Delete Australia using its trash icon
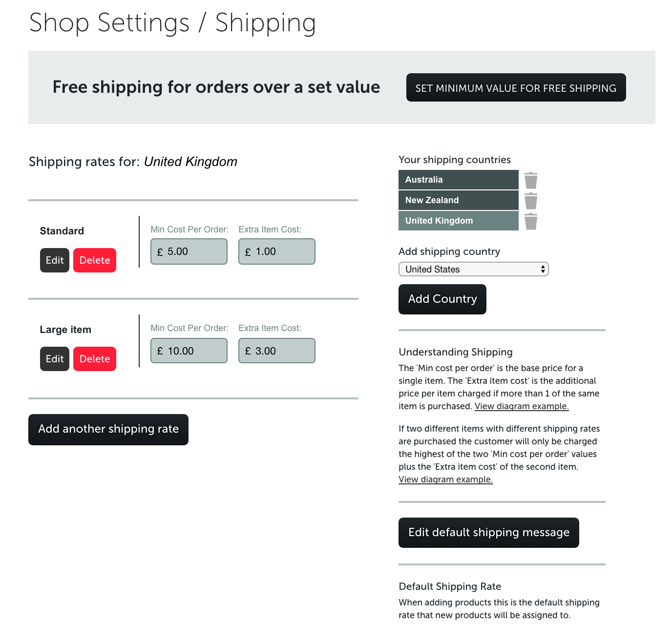The image size is (672, 625). tap(531, 180)
